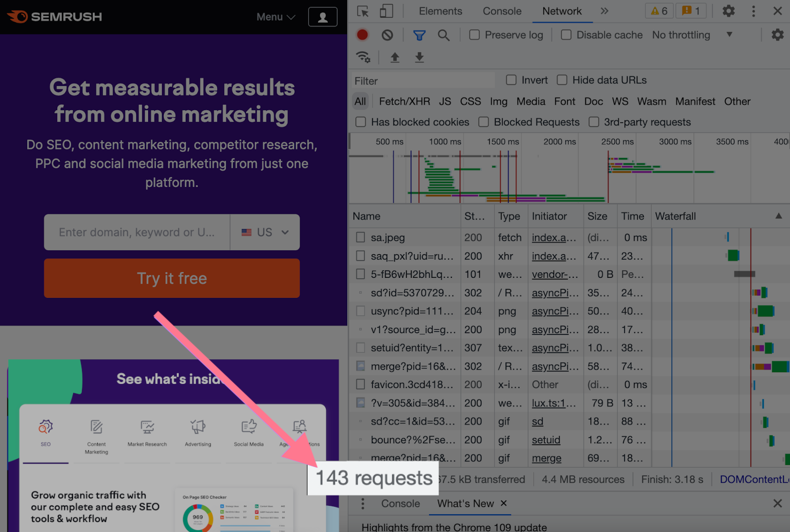The image size is (790, 532).
Task: Tick the Hide data URLs checkbox
Action: click(x=562, y=80)
